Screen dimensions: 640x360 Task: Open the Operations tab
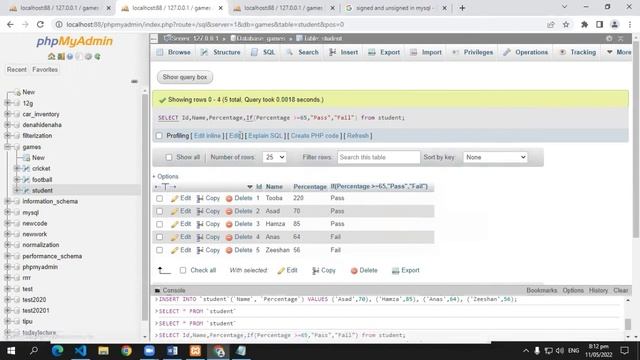click(x=526, y=52)
